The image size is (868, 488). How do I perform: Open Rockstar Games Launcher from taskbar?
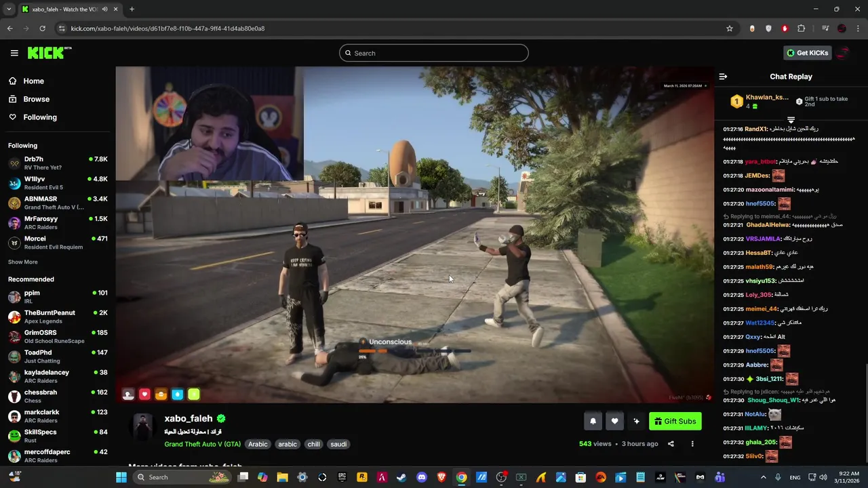(362, 477)
